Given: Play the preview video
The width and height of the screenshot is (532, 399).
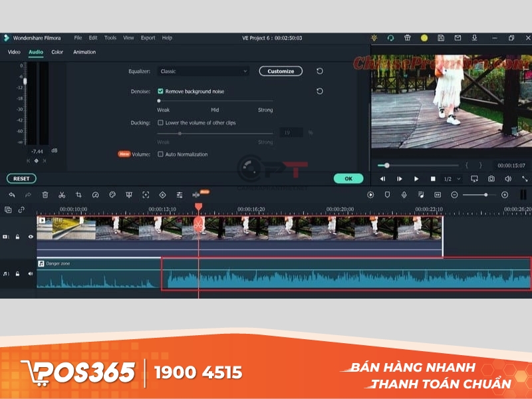Looking at the screenshot, I should tap(416, 179).
